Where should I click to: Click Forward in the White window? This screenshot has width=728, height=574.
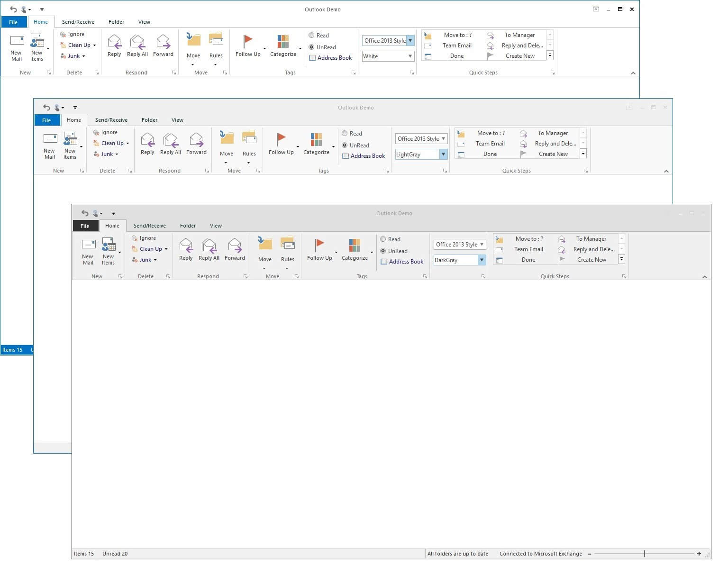tap(163, 46)
